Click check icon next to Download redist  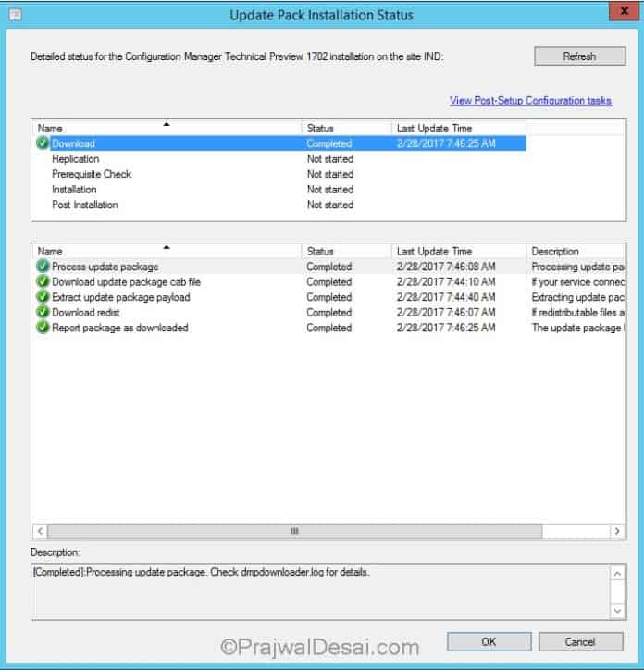tap(43, 313)
